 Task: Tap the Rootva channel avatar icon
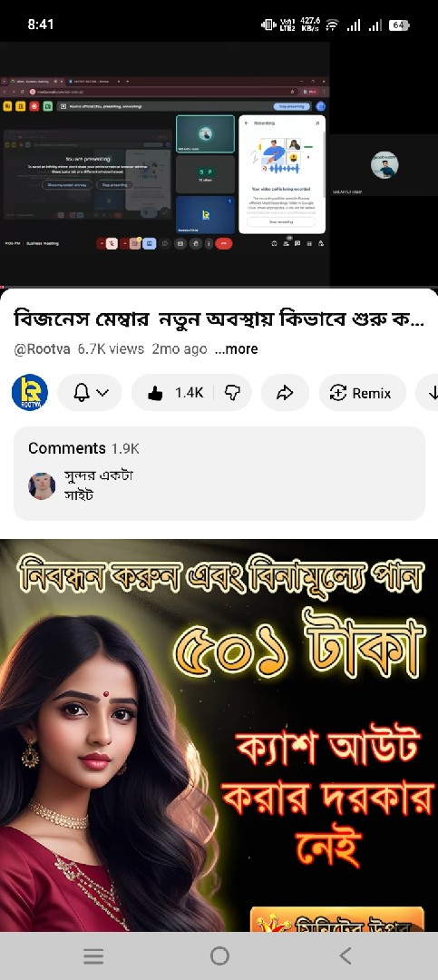(x=29, y=393)
